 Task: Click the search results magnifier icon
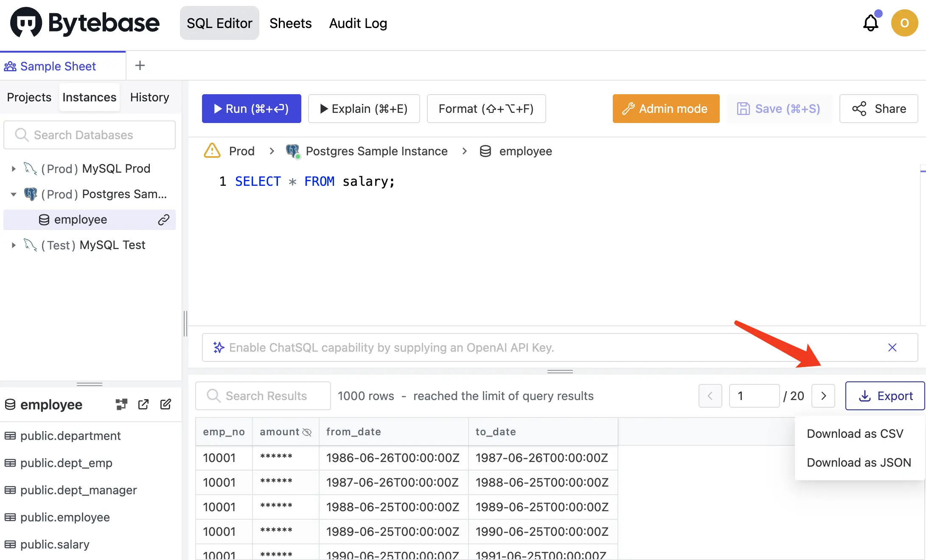click(213, 396)
